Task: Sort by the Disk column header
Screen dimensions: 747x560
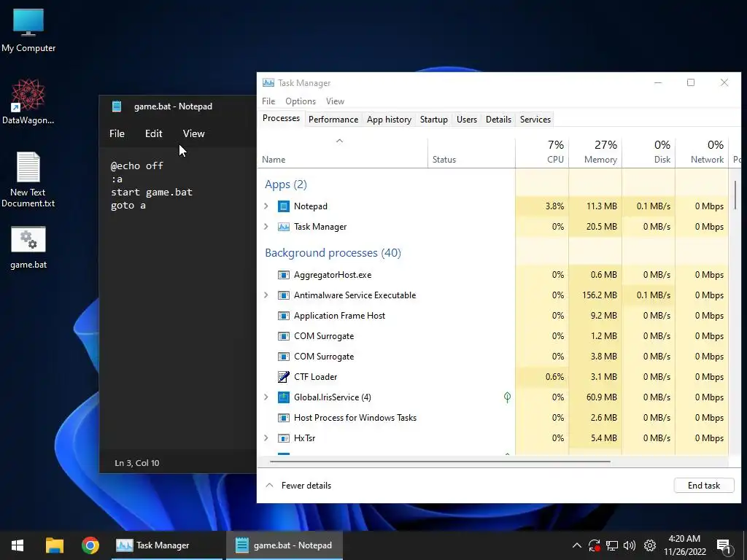Action: 649,152
